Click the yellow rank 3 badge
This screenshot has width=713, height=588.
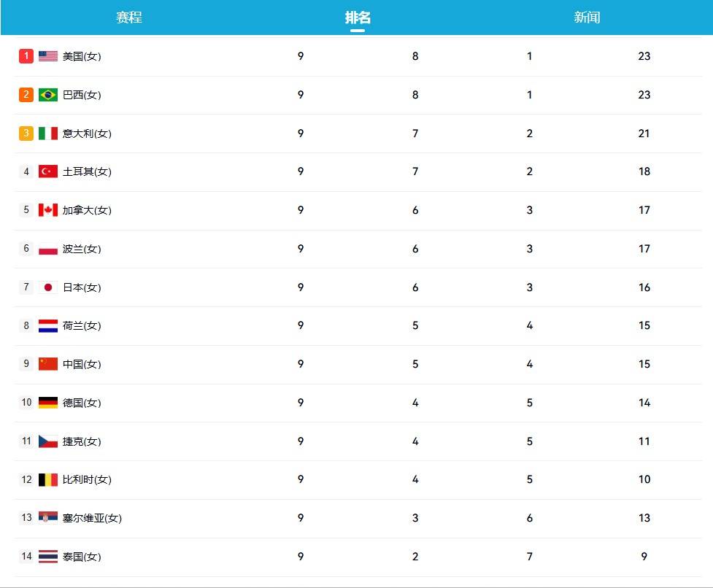pyautogui.click(x=26, y=134)
